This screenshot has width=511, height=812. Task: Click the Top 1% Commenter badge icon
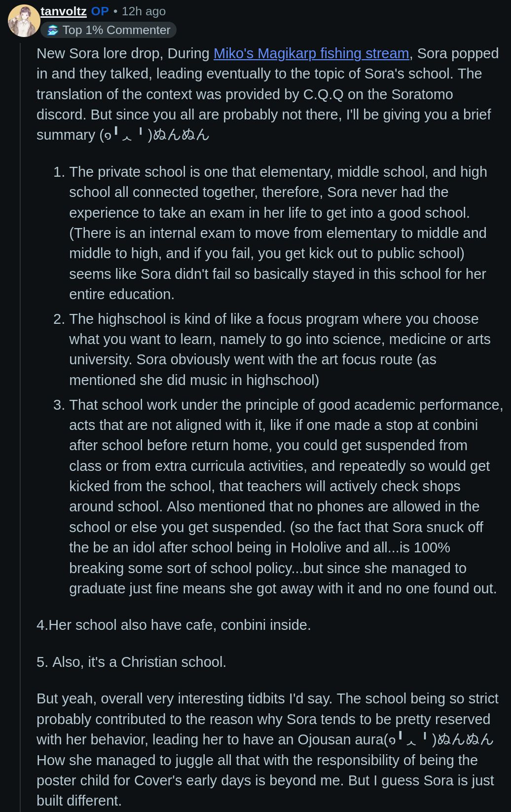click(x=52, y=31)
